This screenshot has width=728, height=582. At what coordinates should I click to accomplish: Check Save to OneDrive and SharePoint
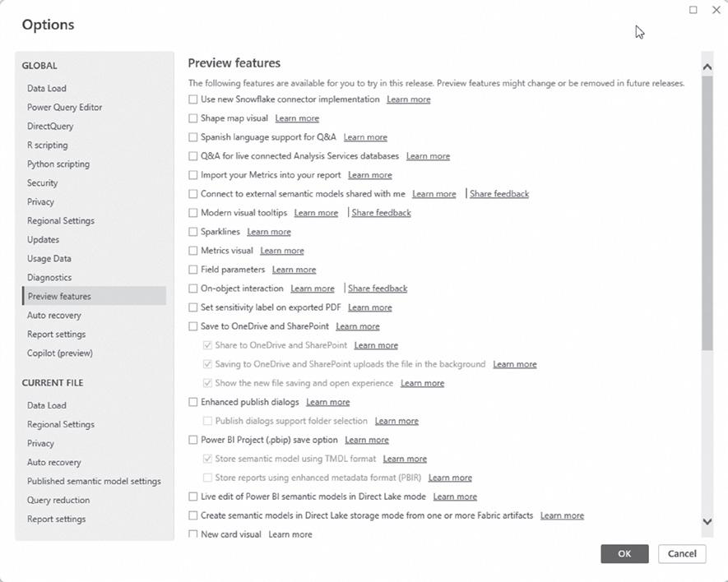[193, 326]
